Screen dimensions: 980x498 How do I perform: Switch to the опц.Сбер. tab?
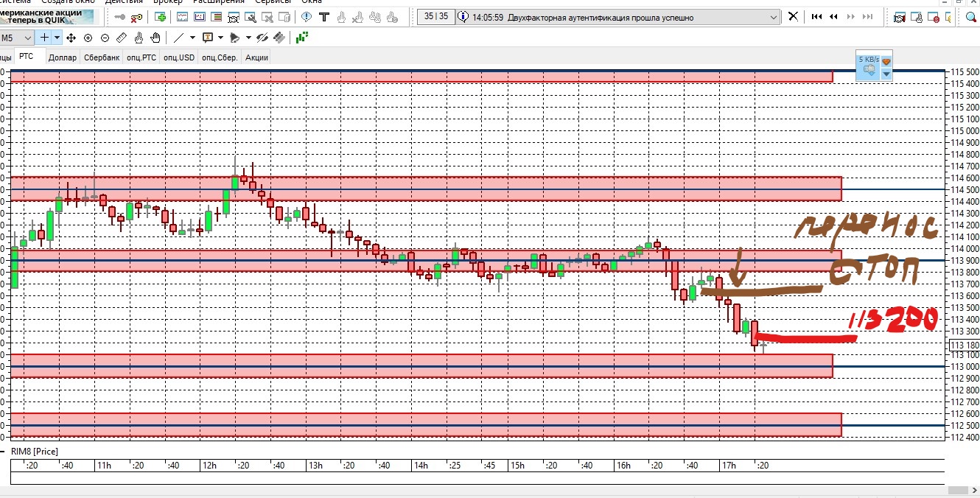pyautogui.click(x=220, y=57)
